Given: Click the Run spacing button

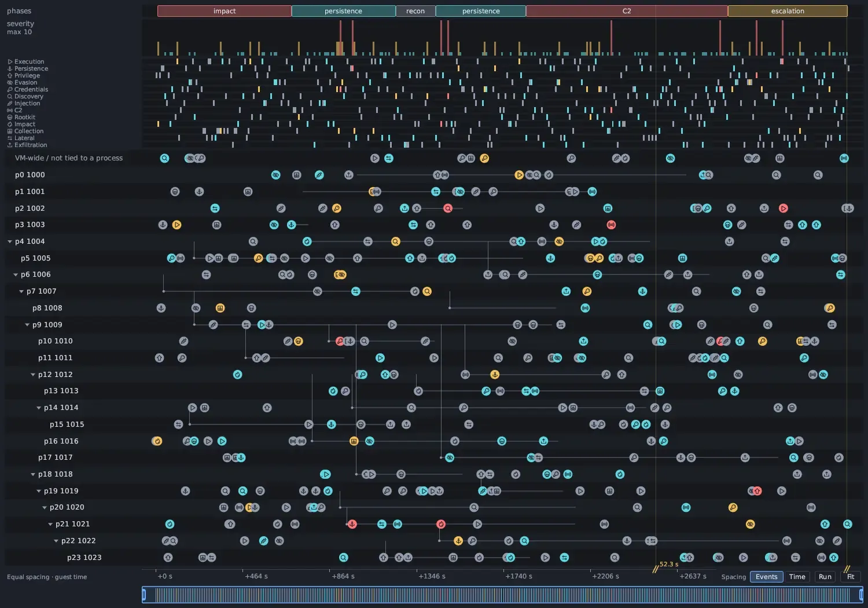Looking at the screenshot, I should pos(825,577).
